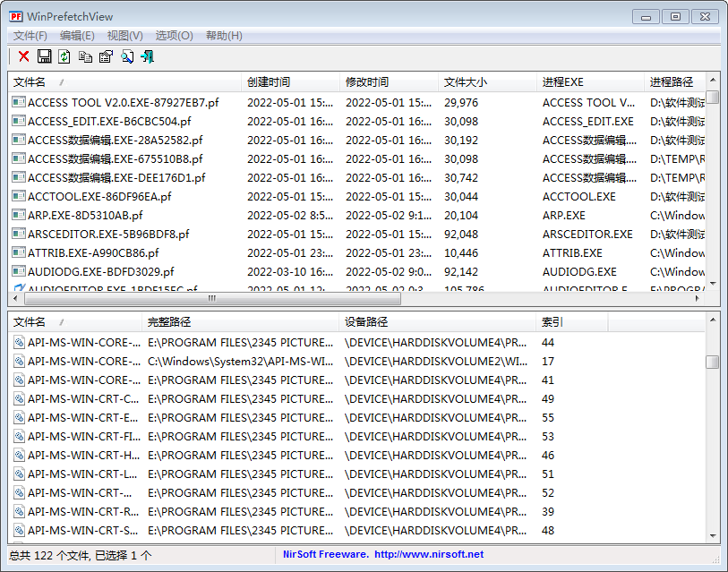728x572 pixels.
Task: Sort top list by 文件大小 column
Action: [x=466, y=82]
